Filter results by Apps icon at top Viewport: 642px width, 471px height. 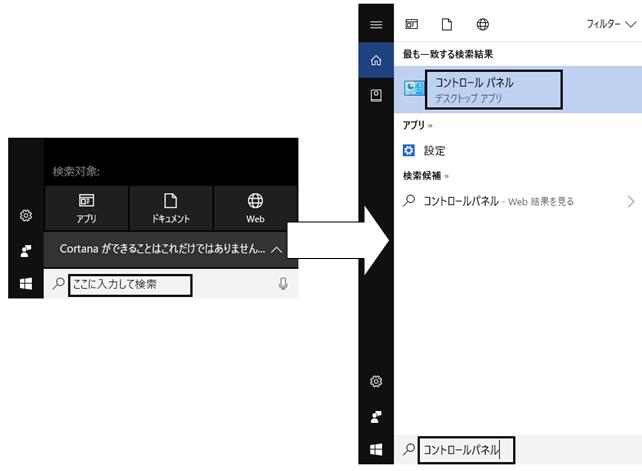coord(411,24)
